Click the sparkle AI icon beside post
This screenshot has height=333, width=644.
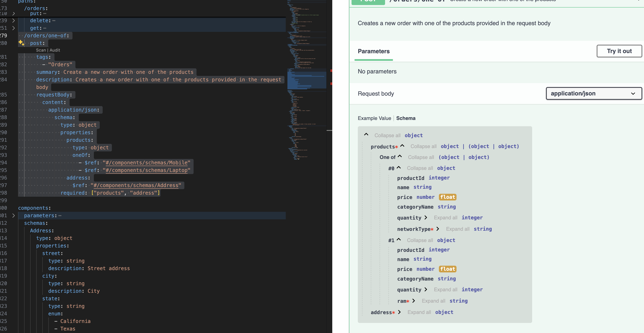coord(21,43)
